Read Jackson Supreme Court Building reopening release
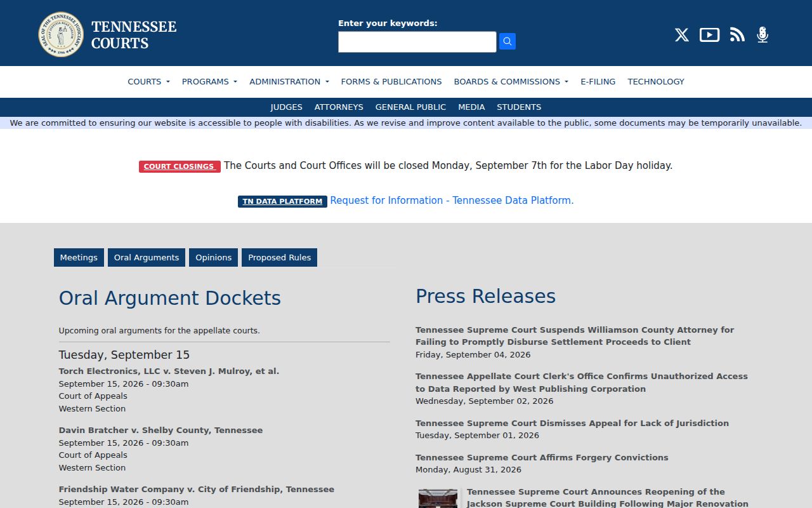Viewport: 812px width, 508px height. coord(608,498)
